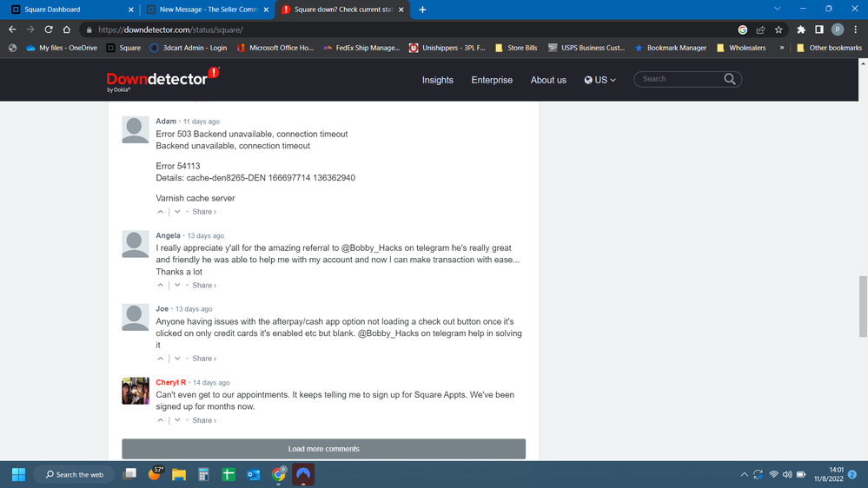868x488 pixels.
Task: Open the My files - OneDrive bookmark
Action: pos(62,48)
